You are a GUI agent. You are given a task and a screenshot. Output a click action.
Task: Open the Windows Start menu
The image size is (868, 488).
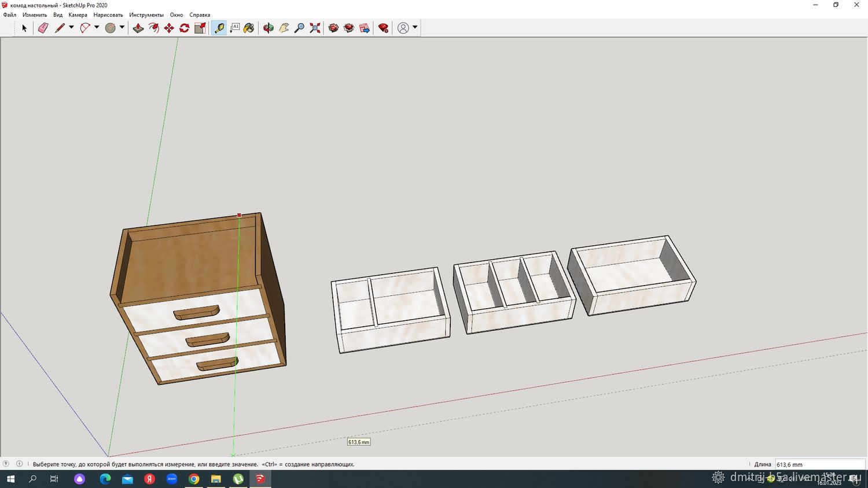pyautogui.click(x=10, y=479)
